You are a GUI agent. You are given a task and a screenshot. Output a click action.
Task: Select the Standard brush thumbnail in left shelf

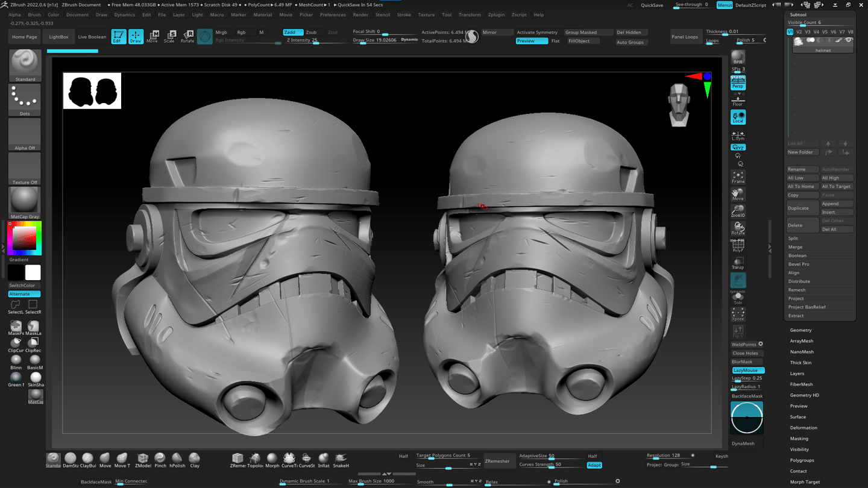[25, 66]
